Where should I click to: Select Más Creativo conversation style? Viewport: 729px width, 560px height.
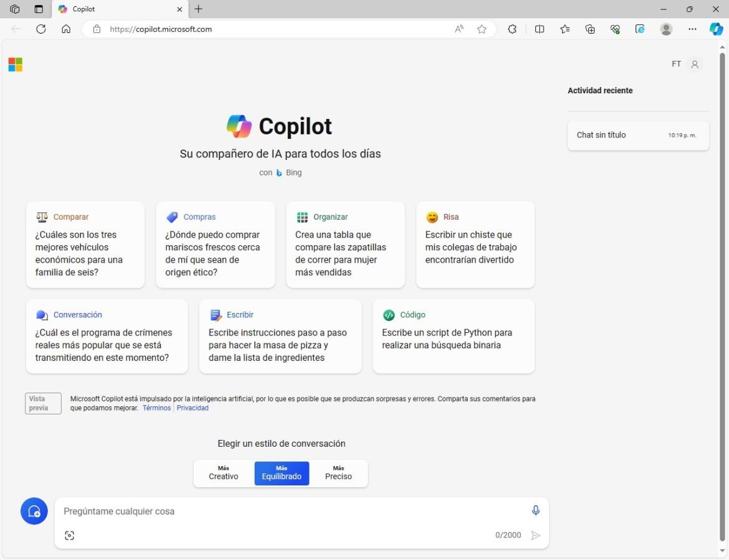point(223,474)
